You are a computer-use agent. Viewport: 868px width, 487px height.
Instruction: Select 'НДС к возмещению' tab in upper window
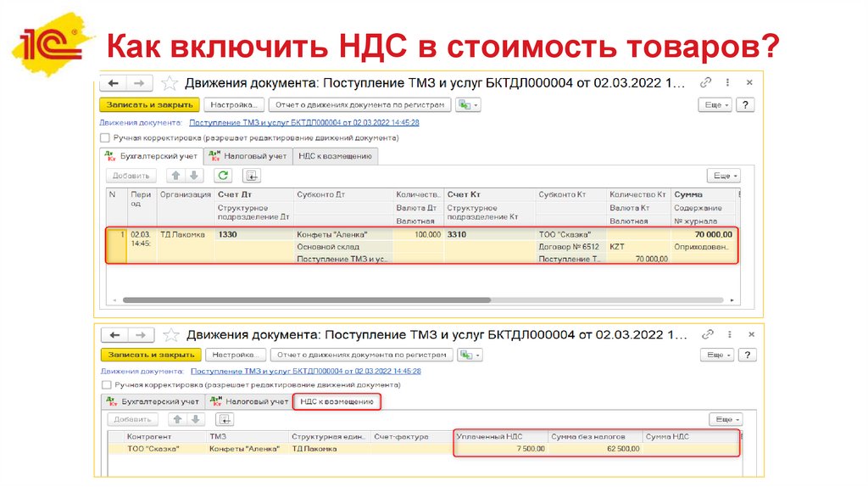click(x=335, y=156)
